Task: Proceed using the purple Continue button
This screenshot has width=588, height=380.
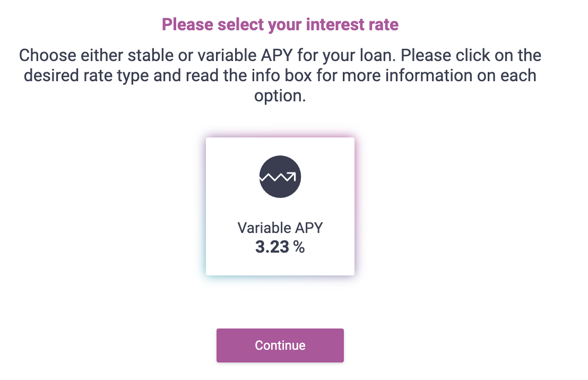Action: 280,346
